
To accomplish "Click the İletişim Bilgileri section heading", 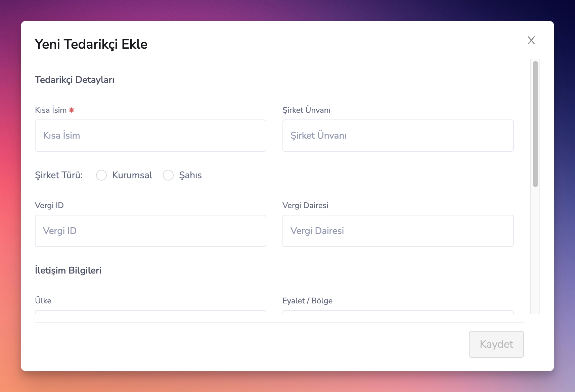I will pos(68,271).
